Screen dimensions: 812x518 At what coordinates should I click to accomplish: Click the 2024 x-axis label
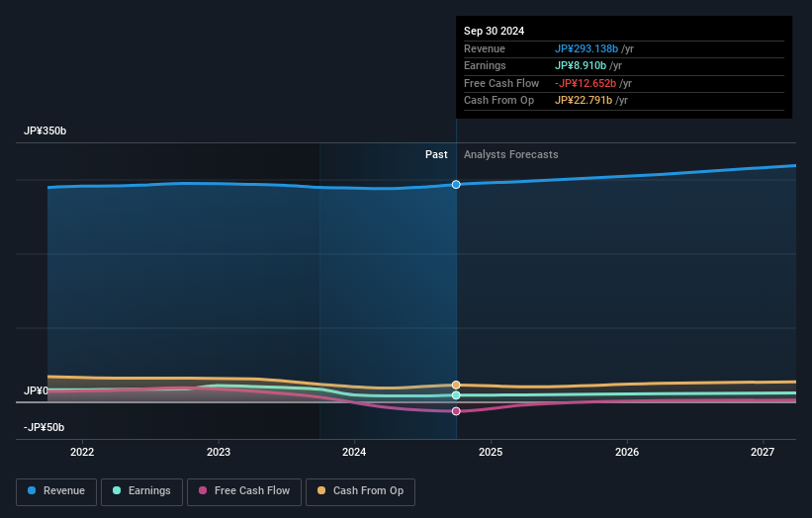click(354, 453)
